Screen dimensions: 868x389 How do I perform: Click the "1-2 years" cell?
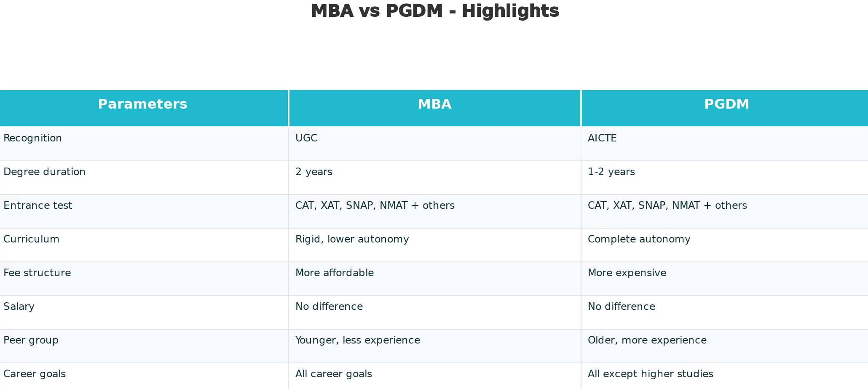611,172
